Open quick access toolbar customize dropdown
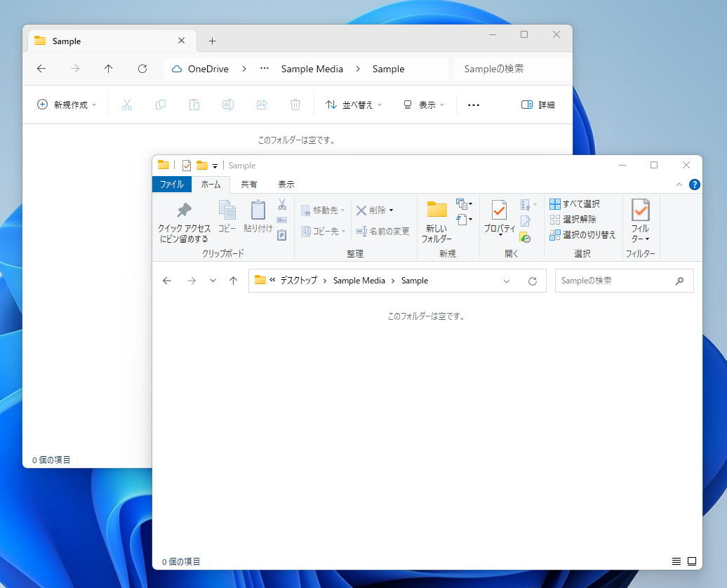The image size is (727, 588). pyautogui.click(x=215, y=166)
